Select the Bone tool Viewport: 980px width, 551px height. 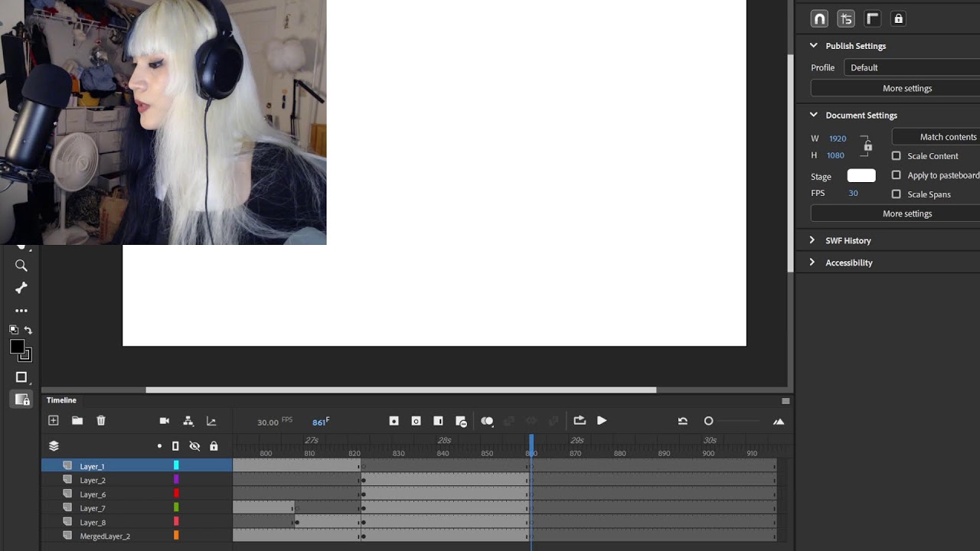point(21,288)
